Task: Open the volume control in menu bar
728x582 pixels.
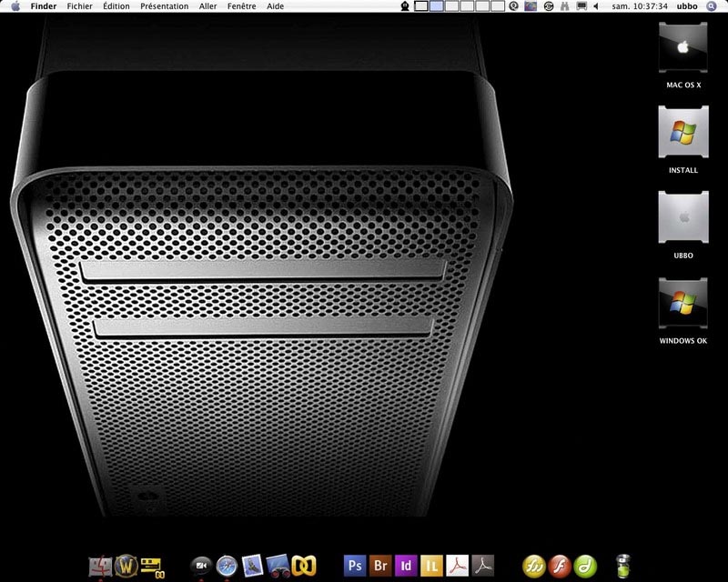Action: (596, 6)
